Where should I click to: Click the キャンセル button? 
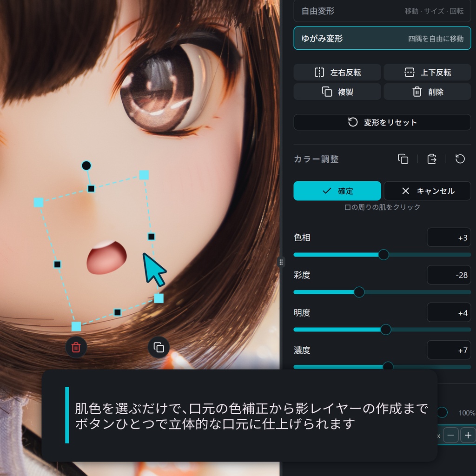point(427,191)
